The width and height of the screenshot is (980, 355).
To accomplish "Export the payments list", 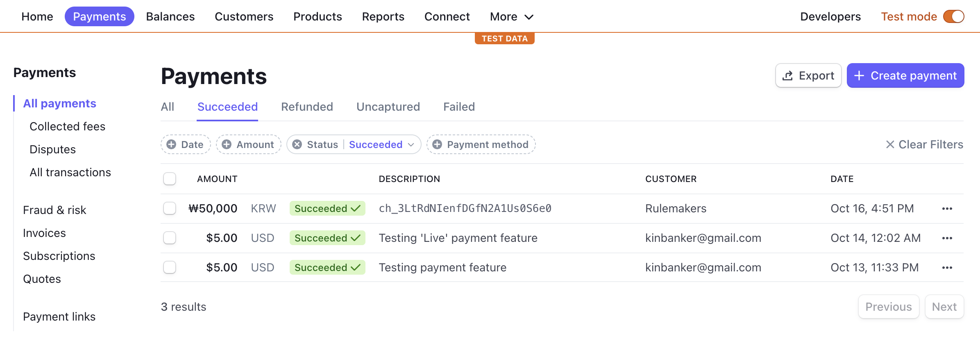I will click(x=808, y=76).
